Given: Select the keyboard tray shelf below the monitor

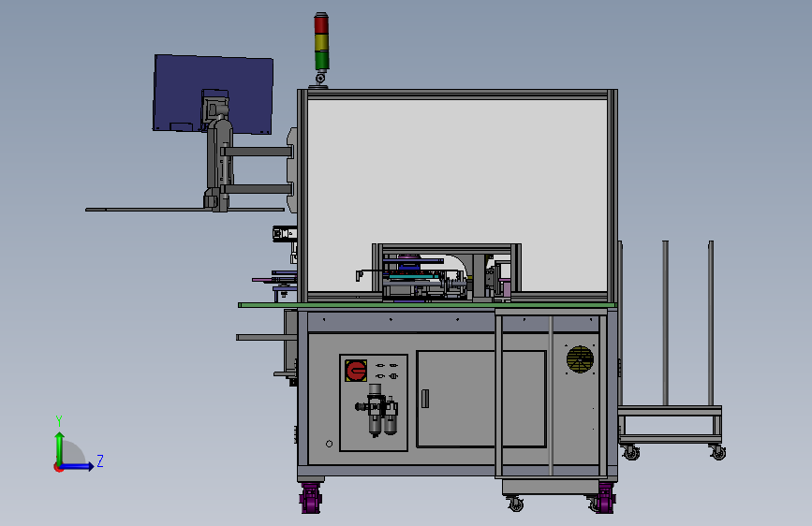Looking at the screenshot, I should click(185, 210).
